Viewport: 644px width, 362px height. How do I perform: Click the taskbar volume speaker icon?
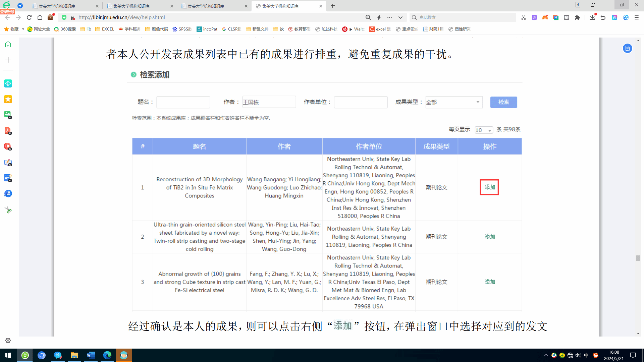tap(578, 355)
